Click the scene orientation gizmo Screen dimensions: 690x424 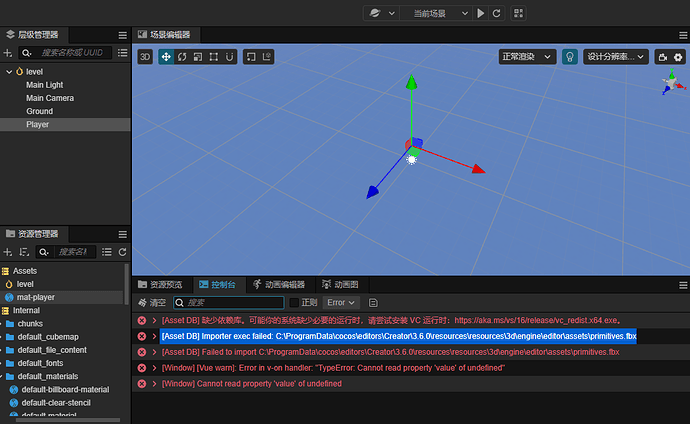click(x=673, y=82)
